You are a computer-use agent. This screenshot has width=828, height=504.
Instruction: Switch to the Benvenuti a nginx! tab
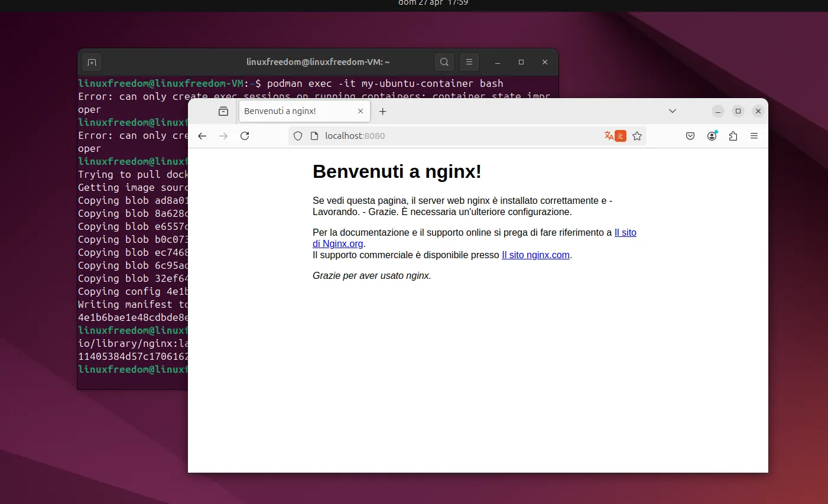click(x=296, y=110)
